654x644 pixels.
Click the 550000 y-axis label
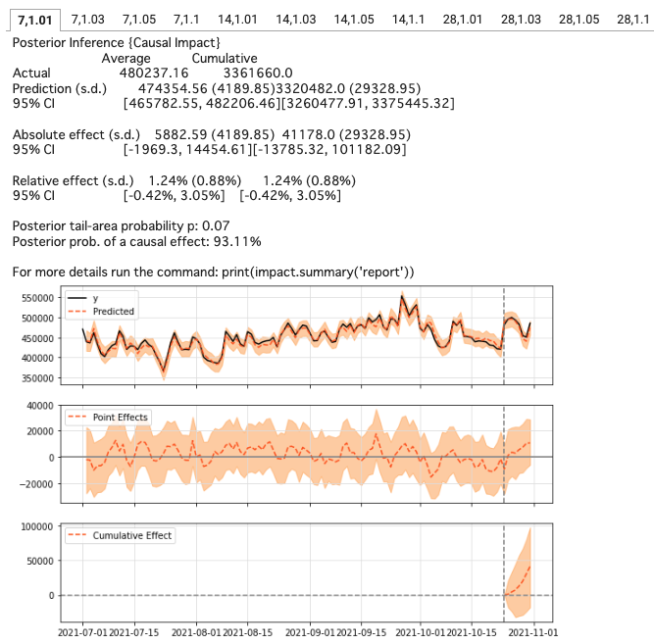[38, 298]
